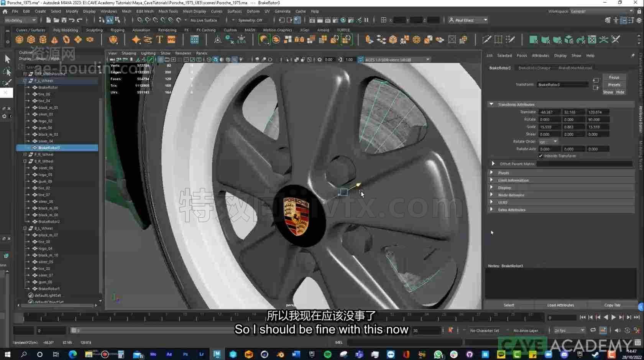The width and height of the screenshot is (644, 360).
Task: Click the Undo arrow icon
Action: [72, 20]
